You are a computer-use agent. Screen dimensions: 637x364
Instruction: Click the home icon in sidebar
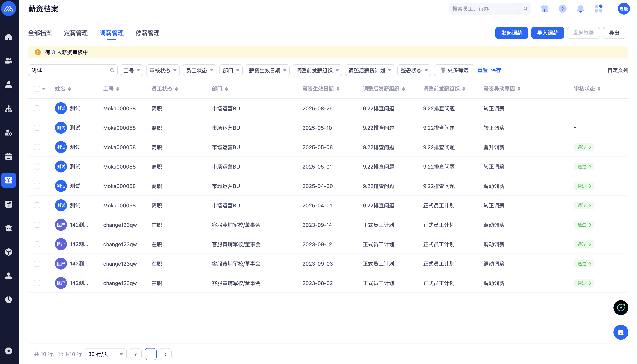tap(9, 37)
